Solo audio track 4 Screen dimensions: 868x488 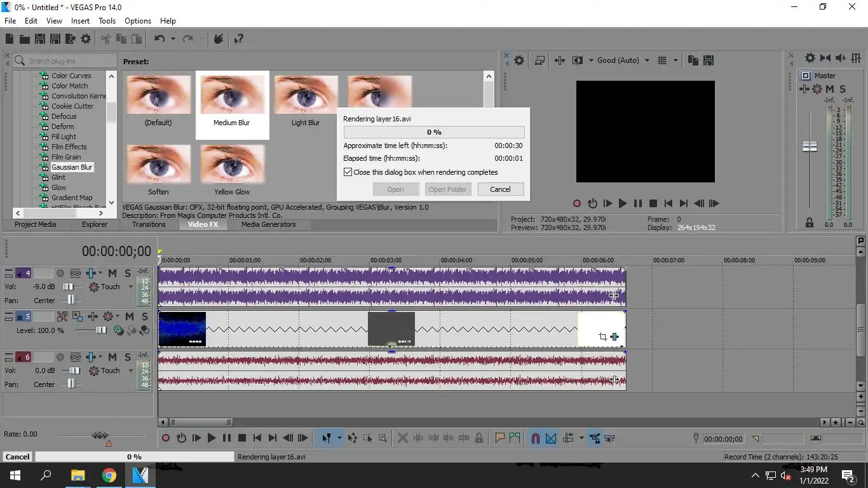(128, 273)
